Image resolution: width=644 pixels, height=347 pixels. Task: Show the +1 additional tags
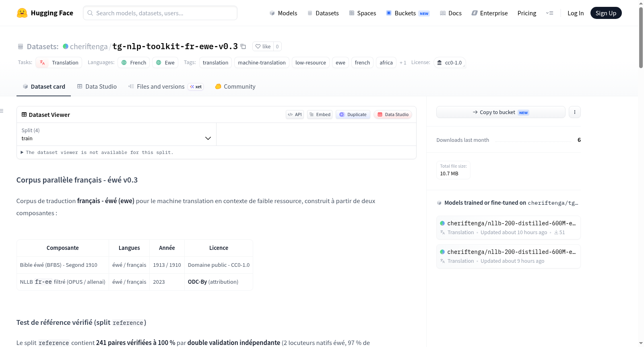[403, 62]
